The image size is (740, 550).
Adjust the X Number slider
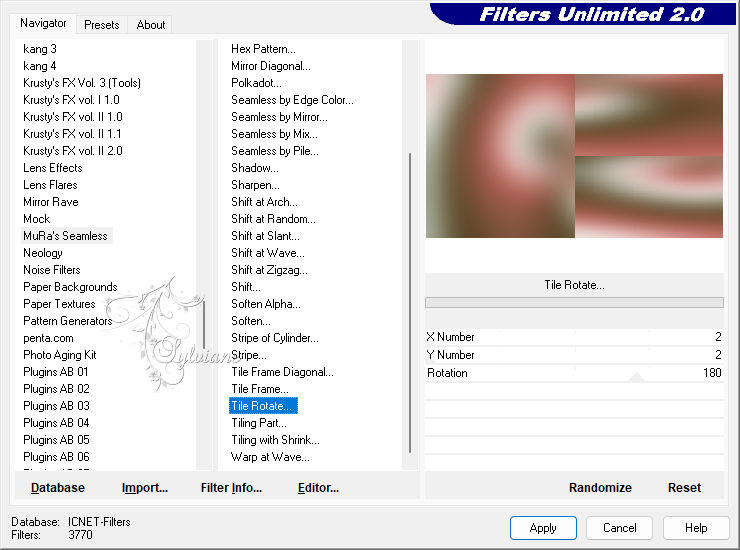click(x=574, y=337)
